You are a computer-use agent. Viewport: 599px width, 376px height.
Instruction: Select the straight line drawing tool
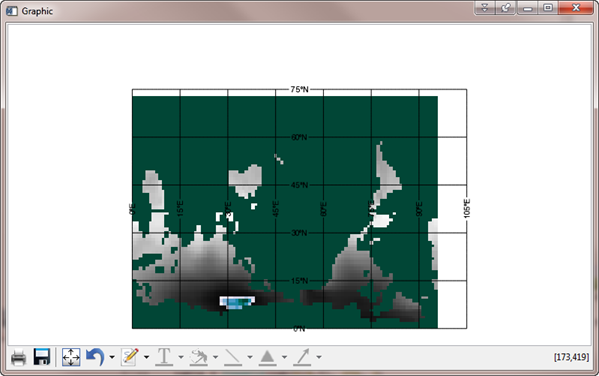(x=233, y=357)
